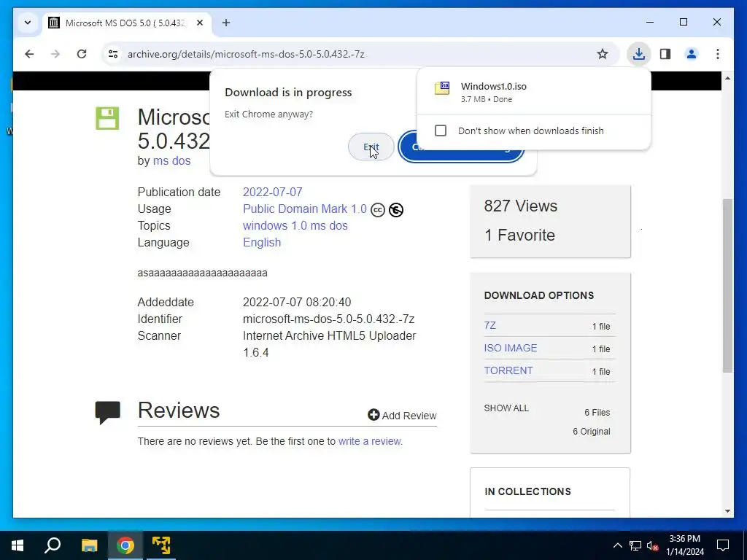Click the identifier microsoft-ms-dos-5.0-5.0.432.-7z text
This screenshot has height=560, width=747.
pos(329,319)
